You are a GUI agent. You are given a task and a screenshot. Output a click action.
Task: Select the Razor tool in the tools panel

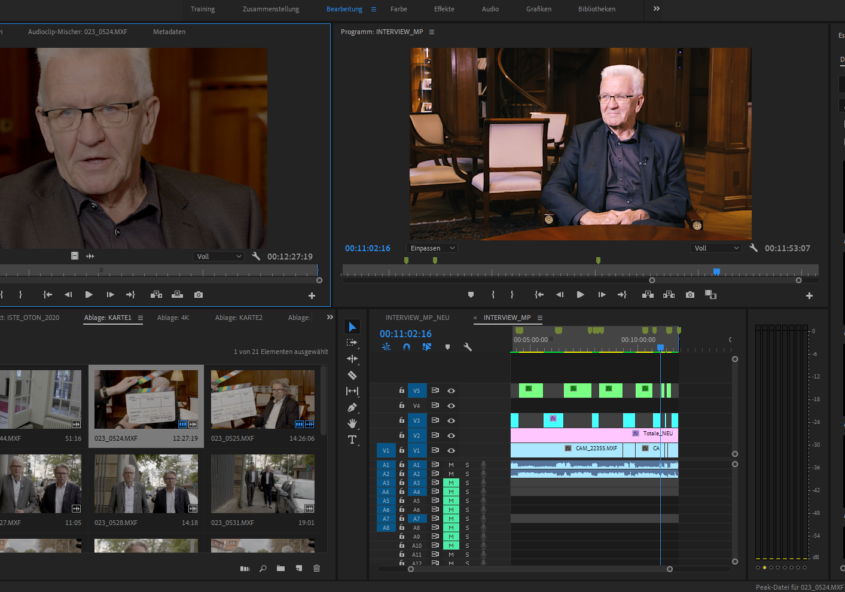tap(352, 375)
